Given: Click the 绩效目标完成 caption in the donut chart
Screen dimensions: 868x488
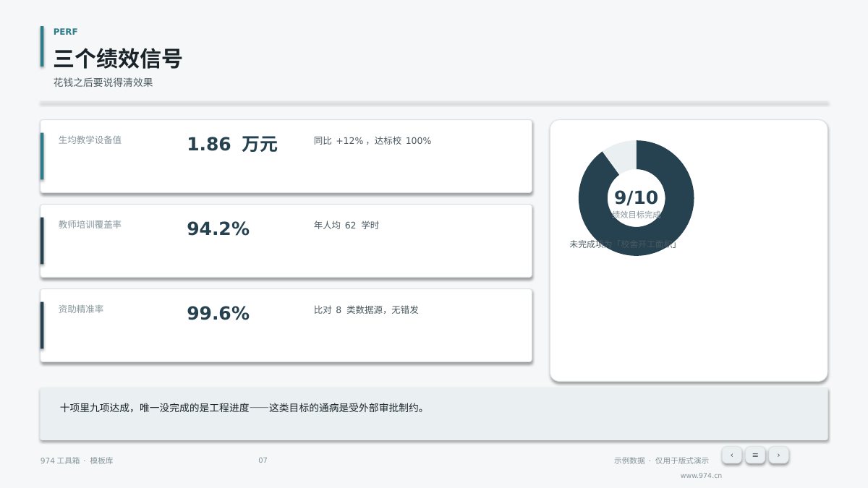Looking at the screenshot, I should [x=636, y=215].
